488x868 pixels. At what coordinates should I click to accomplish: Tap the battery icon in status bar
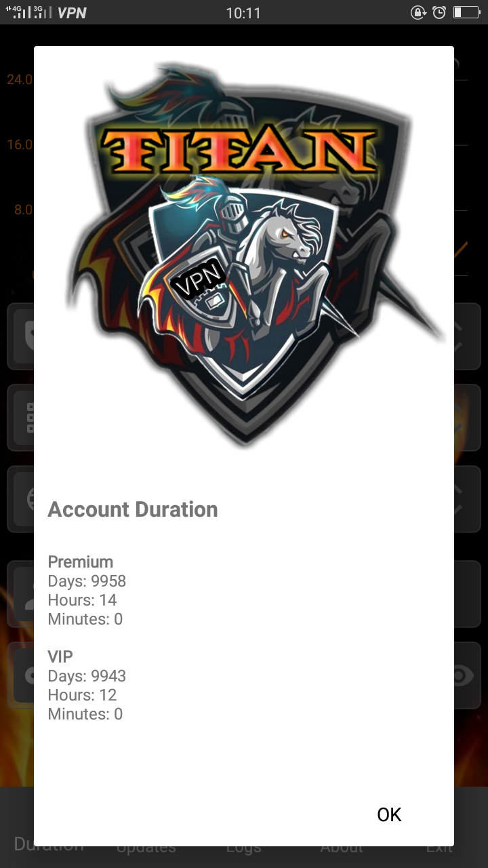point(466,13)
